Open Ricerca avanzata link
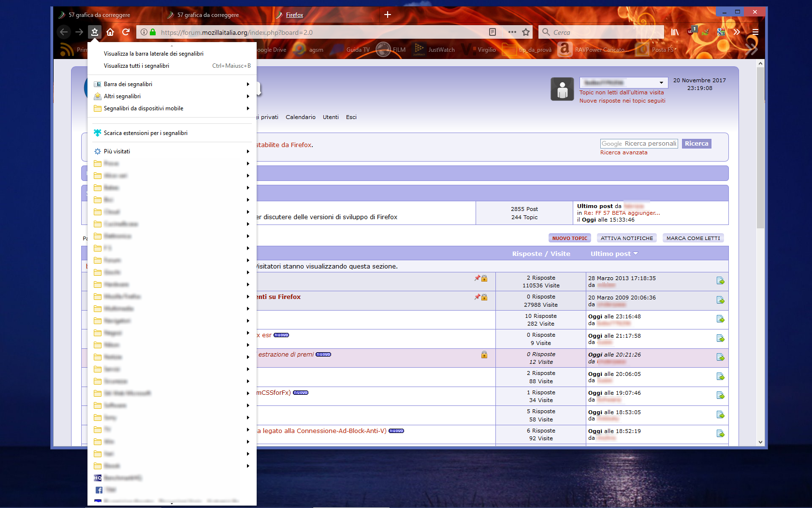Screen dimensions: 812x508 click(623, 152)
